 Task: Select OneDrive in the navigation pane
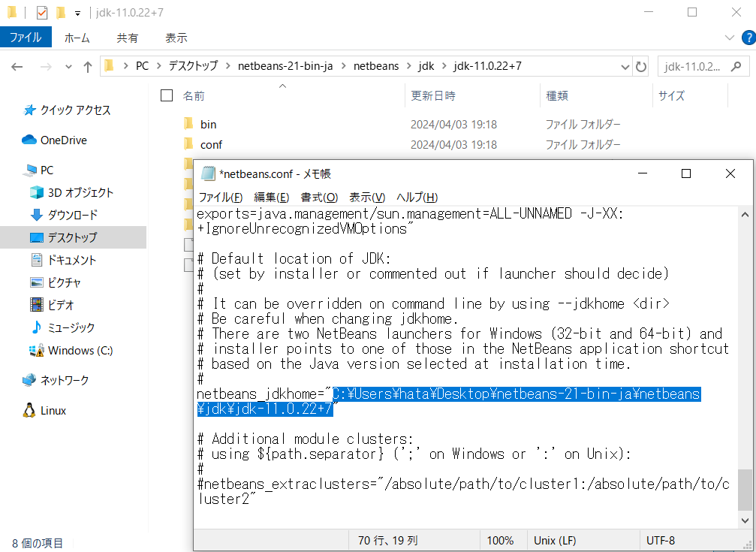(x=55, y=140)
